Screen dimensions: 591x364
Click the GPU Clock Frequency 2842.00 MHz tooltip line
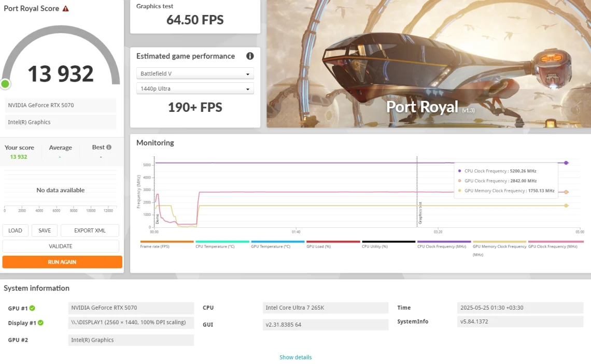(x=497, y=181)
